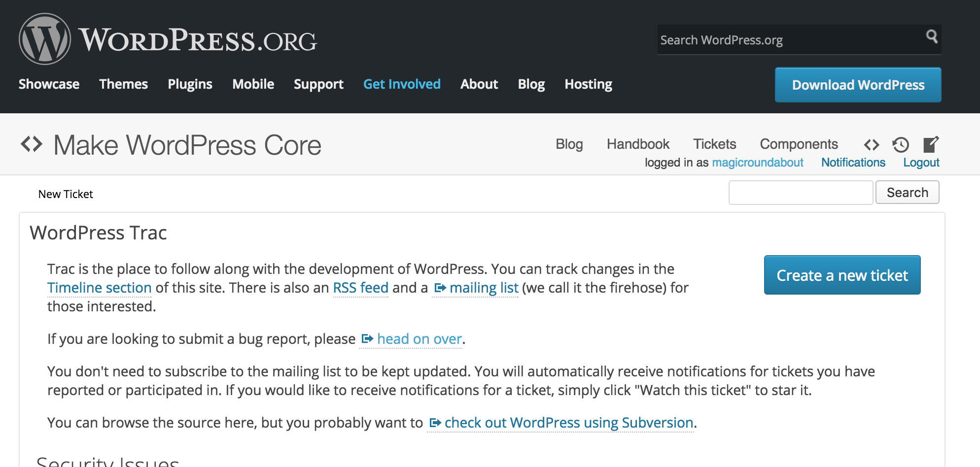Image resolution: width=980 pixels, height=467 pixels.
Task: Open the Make WordPress Core title link
Action: (187, 145)
